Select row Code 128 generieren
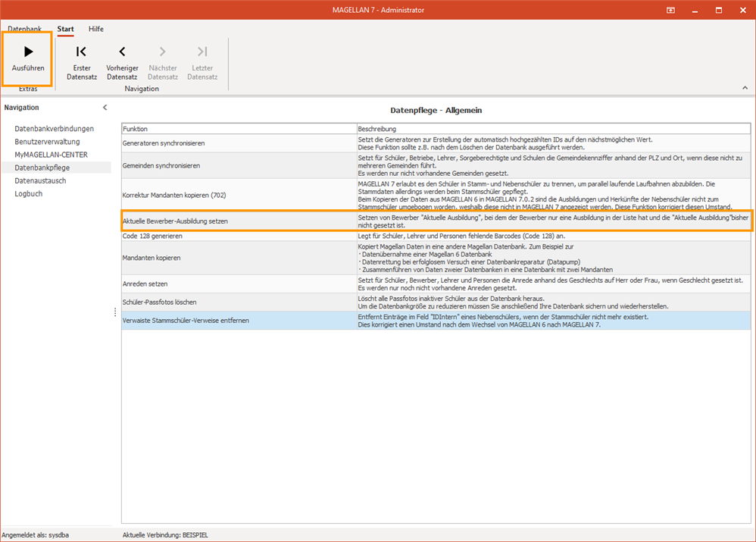 pos(436,236)
